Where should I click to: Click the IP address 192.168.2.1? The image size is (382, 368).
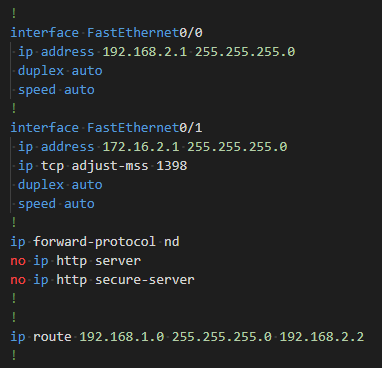point(145,52)
